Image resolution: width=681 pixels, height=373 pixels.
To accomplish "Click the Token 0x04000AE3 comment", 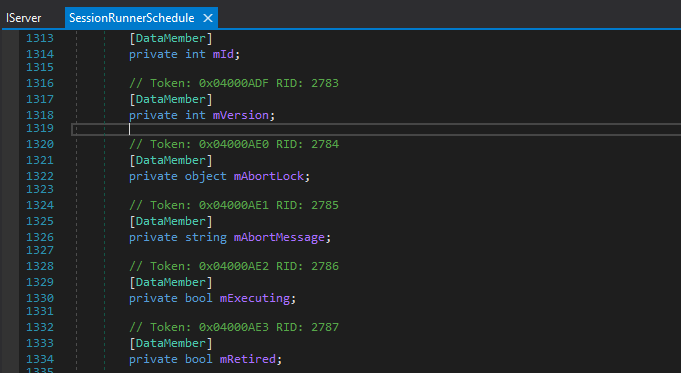I will coord(234,327).
